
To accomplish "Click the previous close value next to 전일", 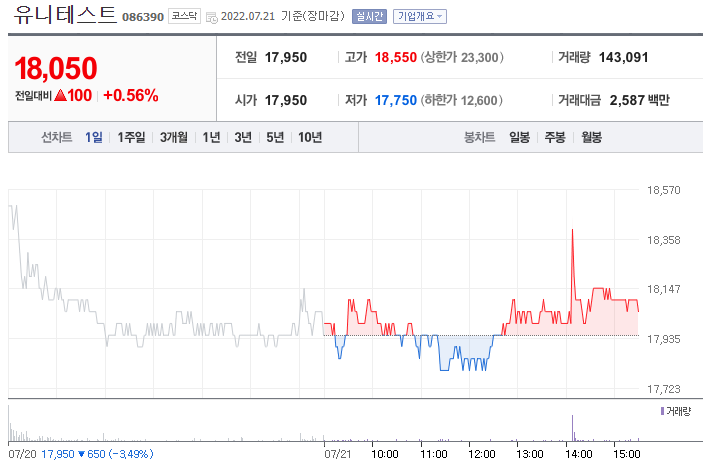I will point(286,57).
